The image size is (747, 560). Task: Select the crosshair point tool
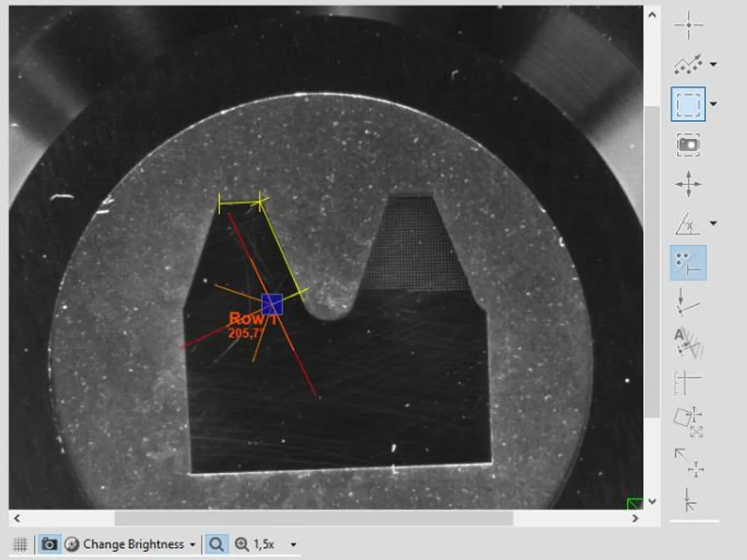[x=688, y=24]
